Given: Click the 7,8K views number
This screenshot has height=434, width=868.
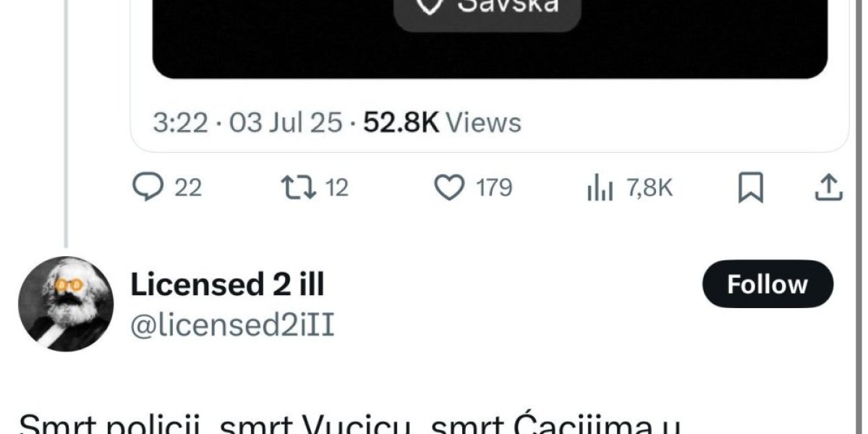Looking at the screenshot, I should (650, 189).
